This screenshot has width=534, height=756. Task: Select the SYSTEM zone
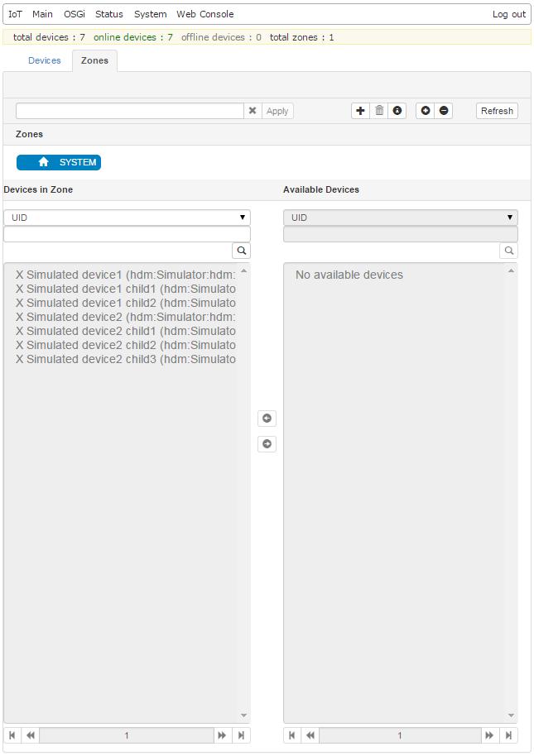click(x=59, y=162)
